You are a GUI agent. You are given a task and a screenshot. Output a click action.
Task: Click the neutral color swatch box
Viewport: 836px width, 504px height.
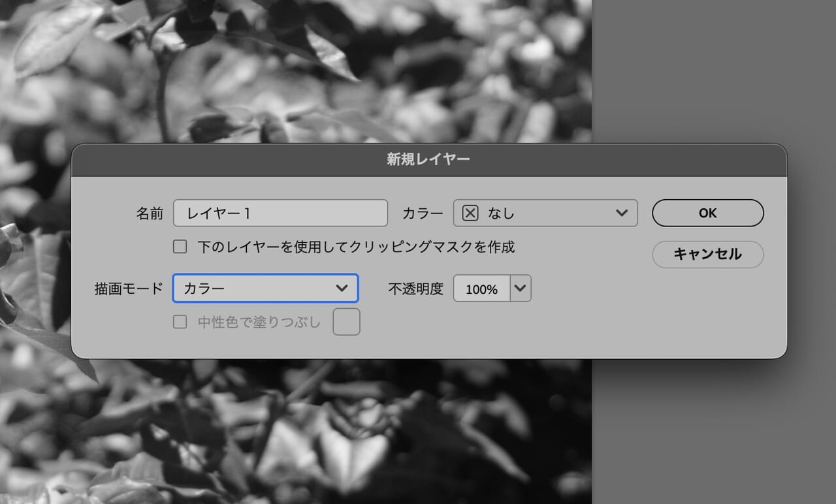pyautogui.click(x=346, y=322)
